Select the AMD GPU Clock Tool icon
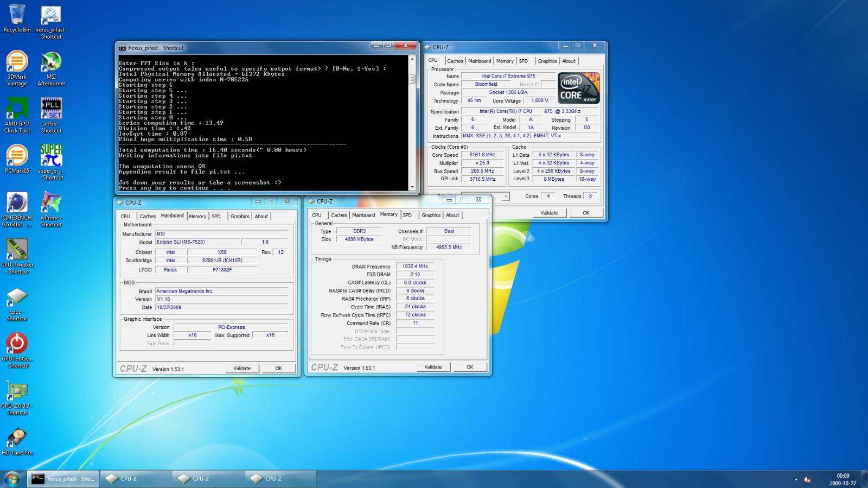Viewport: 868px width, 488px height. point(17,115)
